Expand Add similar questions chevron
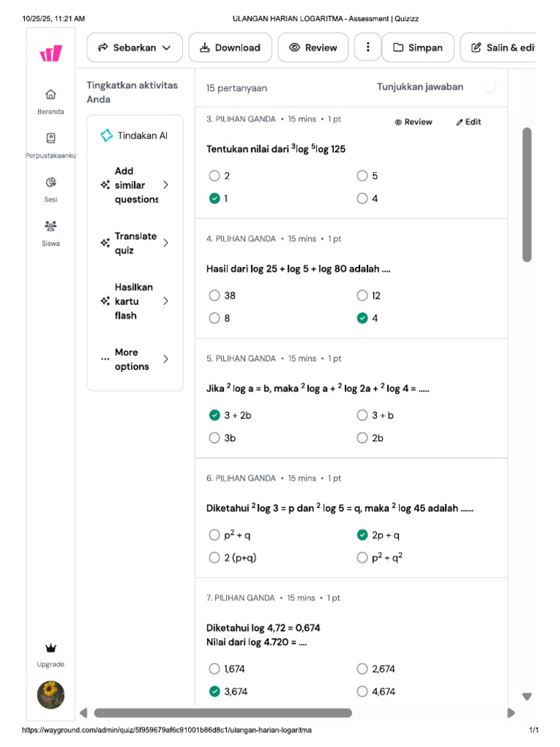Image resolution: width=560 pixels, height=747 pixels. [x=166, y=185]
